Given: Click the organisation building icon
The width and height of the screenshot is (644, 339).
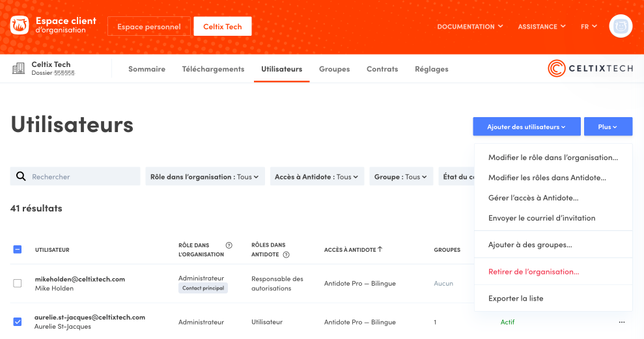Looking at the screenshot, I should point(20,68).
